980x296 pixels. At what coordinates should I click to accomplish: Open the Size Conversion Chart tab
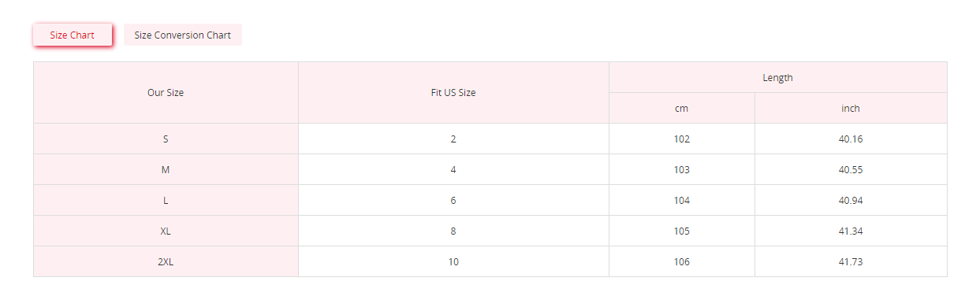pyautogui.click(x=183, y=35)
